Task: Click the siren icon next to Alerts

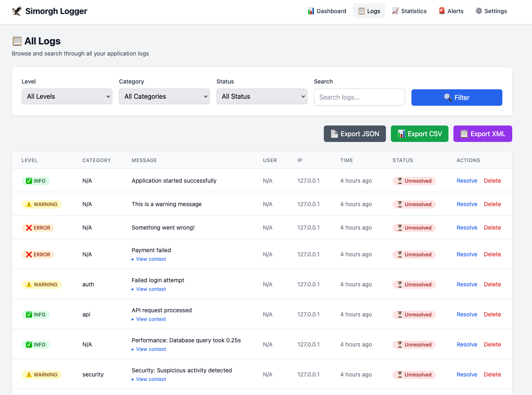Action: pos(441,11)
